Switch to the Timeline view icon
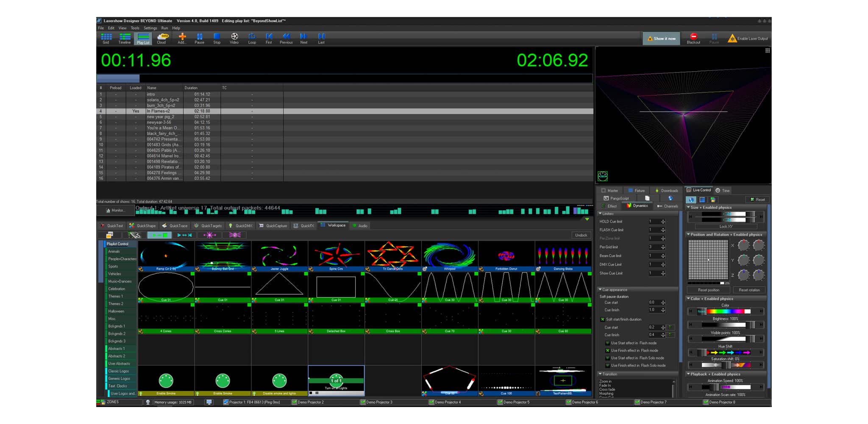Viewport: 868px width, 424px height. 124,37
